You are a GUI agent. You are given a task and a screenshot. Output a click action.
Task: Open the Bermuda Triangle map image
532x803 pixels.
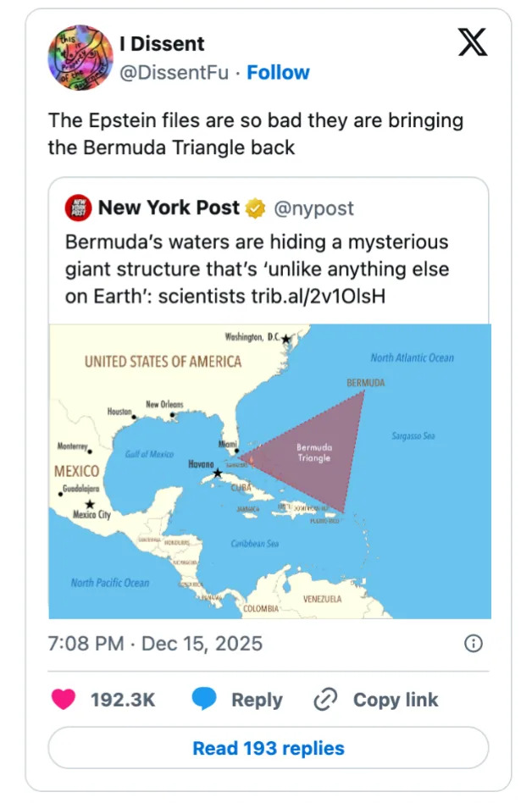(x=269, y=471)
